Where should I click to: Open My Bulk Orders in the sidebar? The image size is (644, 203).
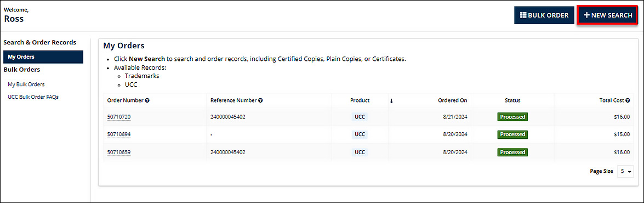coord(26,84)
